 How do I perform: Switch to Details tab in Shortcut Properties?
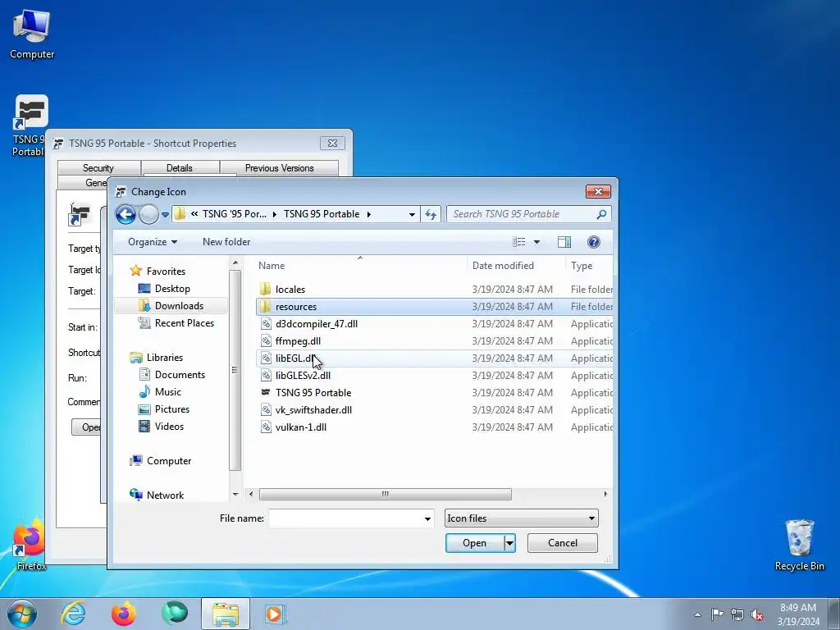click(x=180, y=167)
